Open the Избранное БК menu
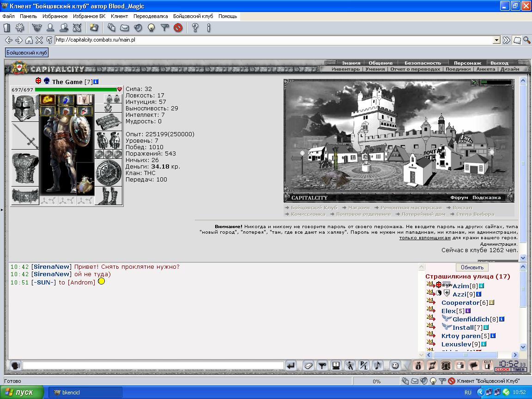This screenshot has width=532, height=399. coord(89,16)
